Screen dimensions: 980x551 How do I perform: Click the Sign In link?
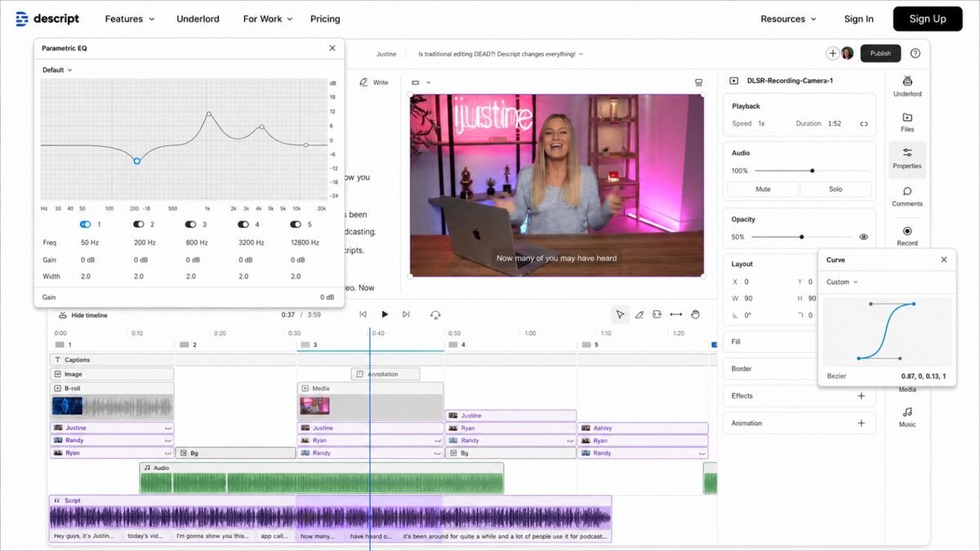(x=858, y=19)
